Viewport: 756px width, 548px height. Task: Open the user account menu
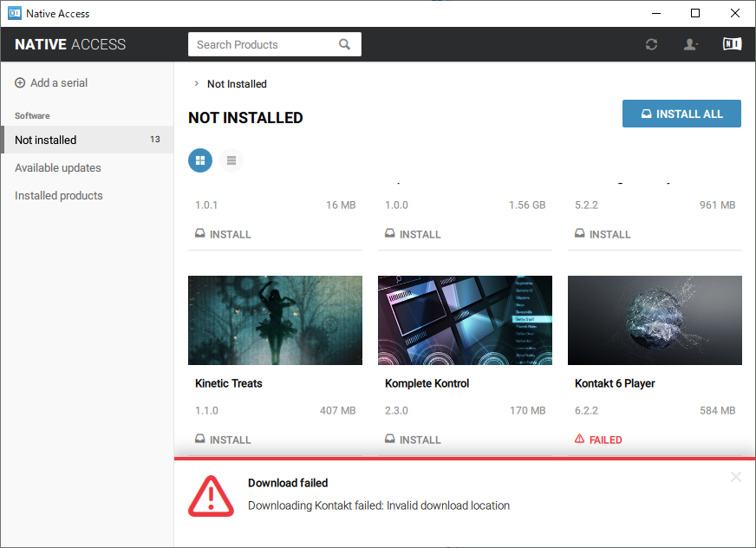(691, 44)
